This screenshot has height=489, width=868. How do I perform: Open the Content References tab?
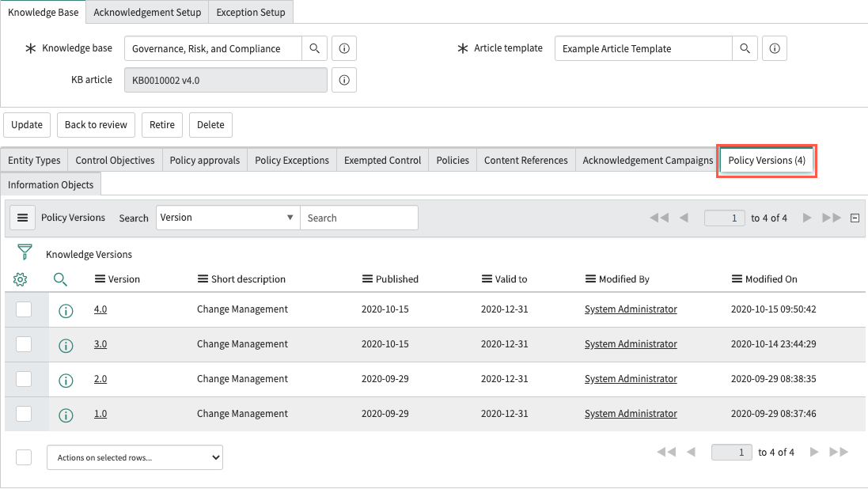(x=526, y=160)
